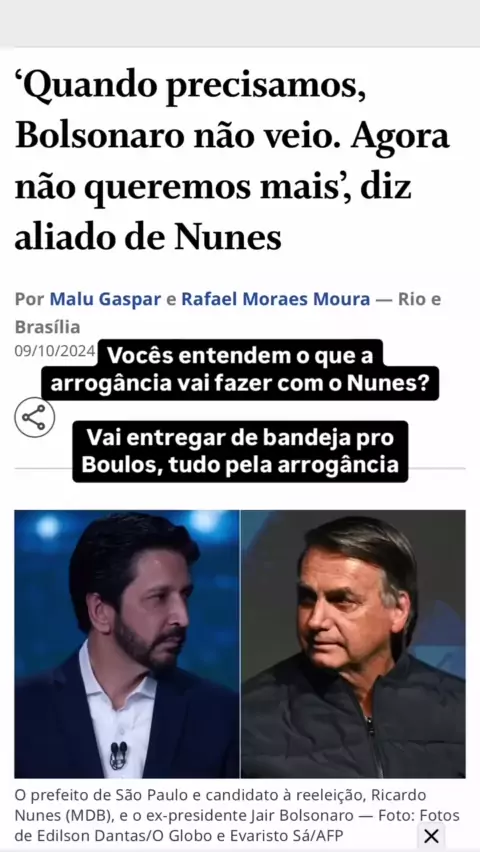This screenshot has height=852, width=480.
Task: Click the word 'Brasília' under the byline
Action: coord(47,327)
